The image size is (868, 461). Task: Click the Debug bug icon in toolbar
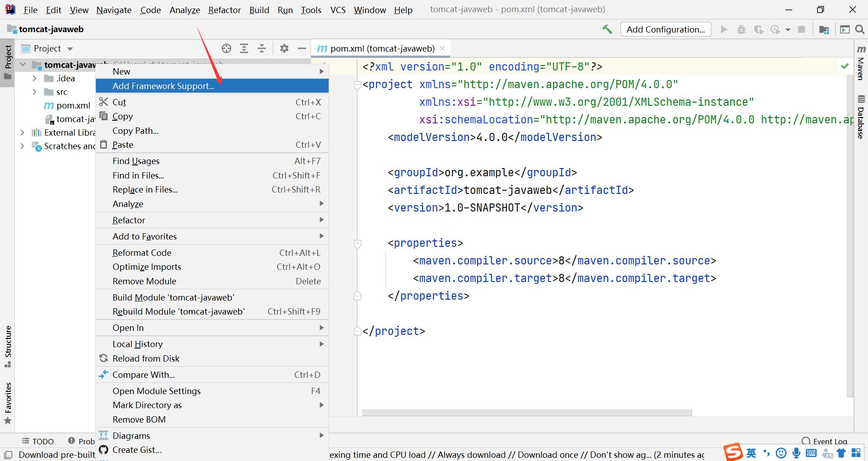741,29
